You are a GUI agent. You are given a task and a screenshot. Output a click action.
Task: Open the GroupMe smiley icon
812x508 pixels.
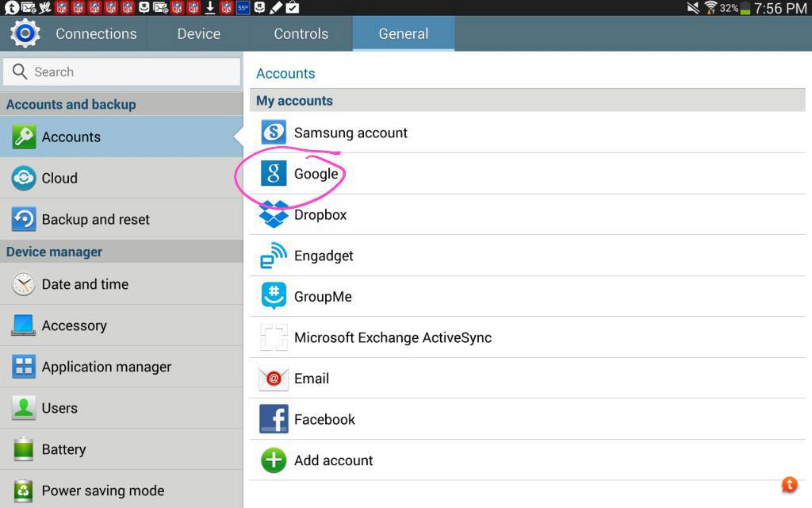274,296
